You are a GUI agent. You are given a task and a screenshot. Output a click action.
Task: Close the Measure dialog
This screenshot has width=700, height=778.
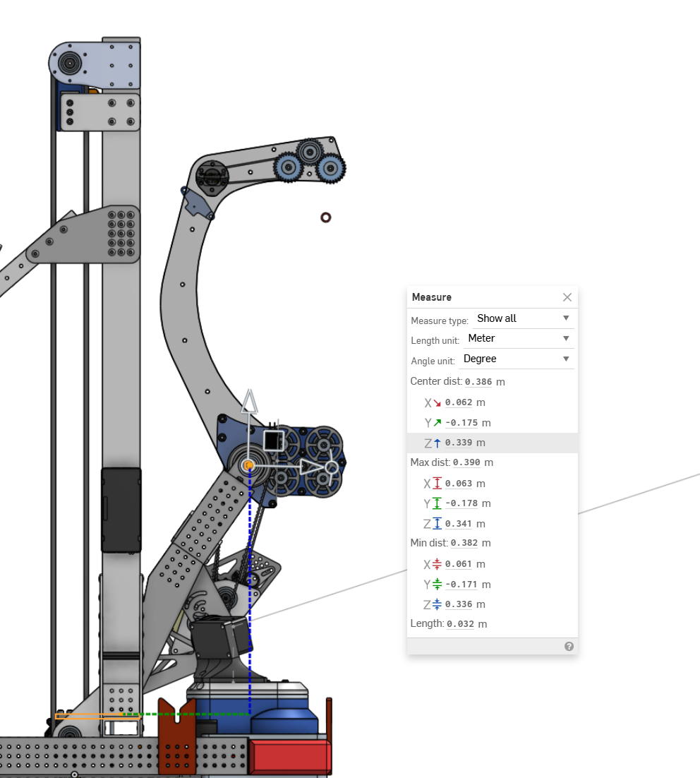click(x=567, y=297)
